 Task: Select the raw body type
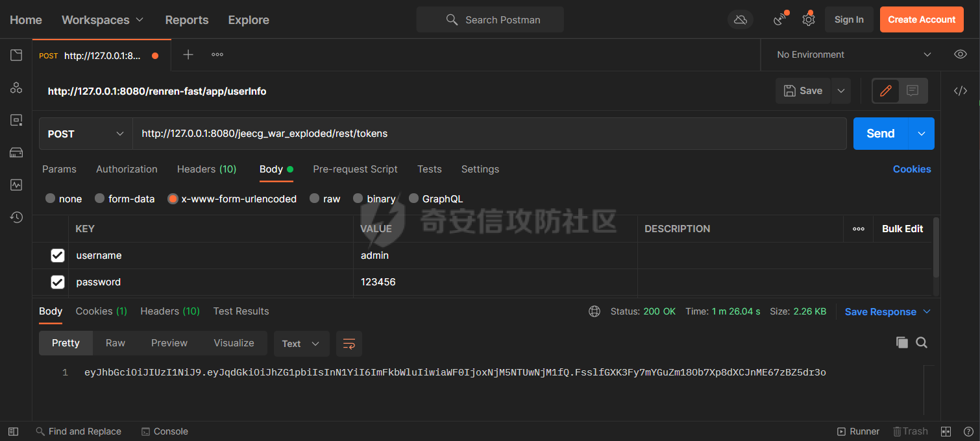[314, 199]
